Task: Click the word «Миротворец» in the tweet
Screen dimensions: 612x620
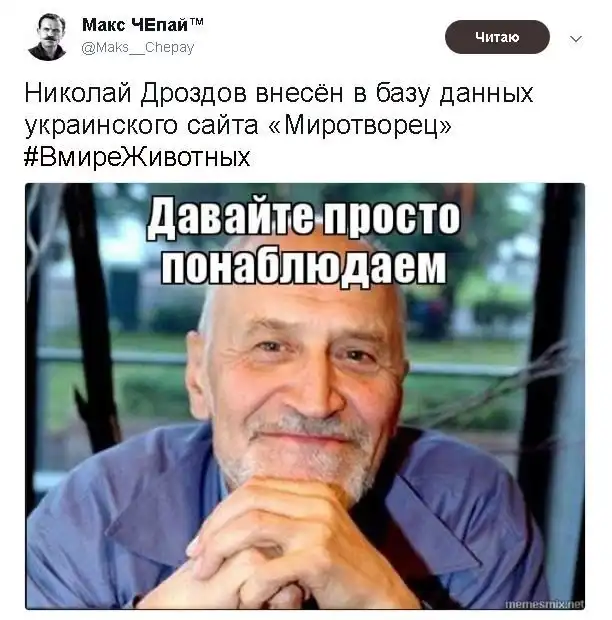Action: [x=360, y=125]
